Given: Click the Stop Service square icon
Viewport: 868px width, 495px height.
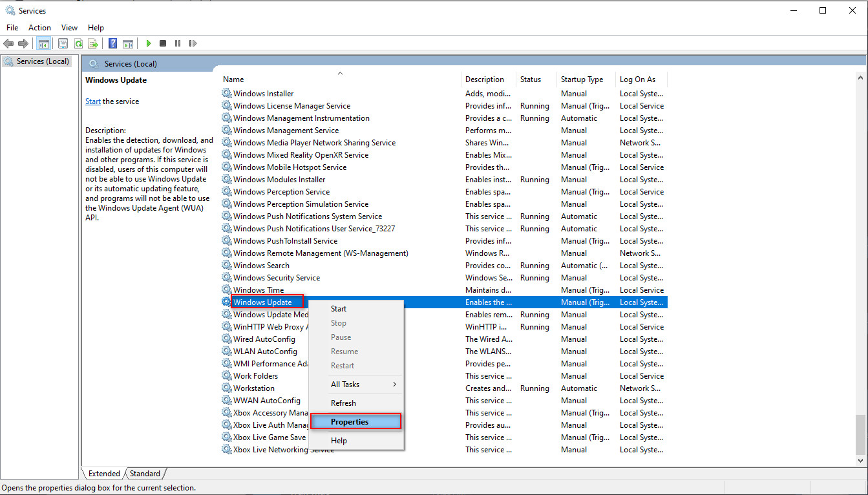Looking at the screenshot, I should (x=163, y=43).
